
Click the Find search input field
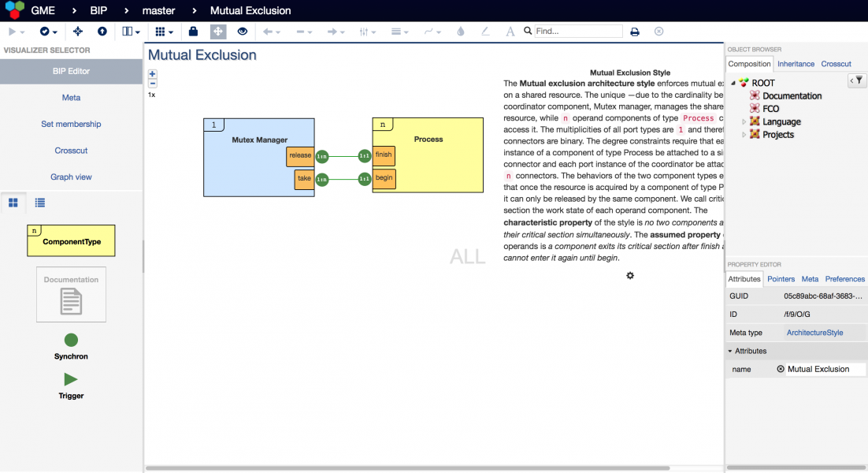click(578, 32)
